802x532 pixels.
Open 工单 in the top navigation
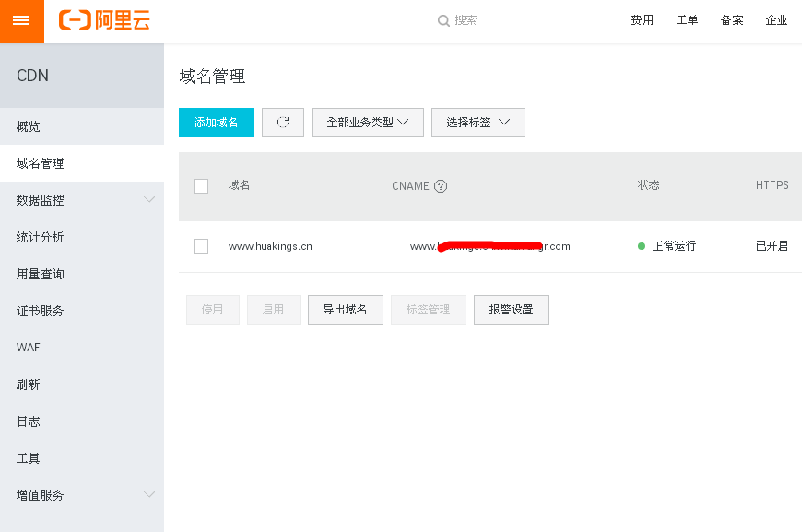(x=687, y=20)
